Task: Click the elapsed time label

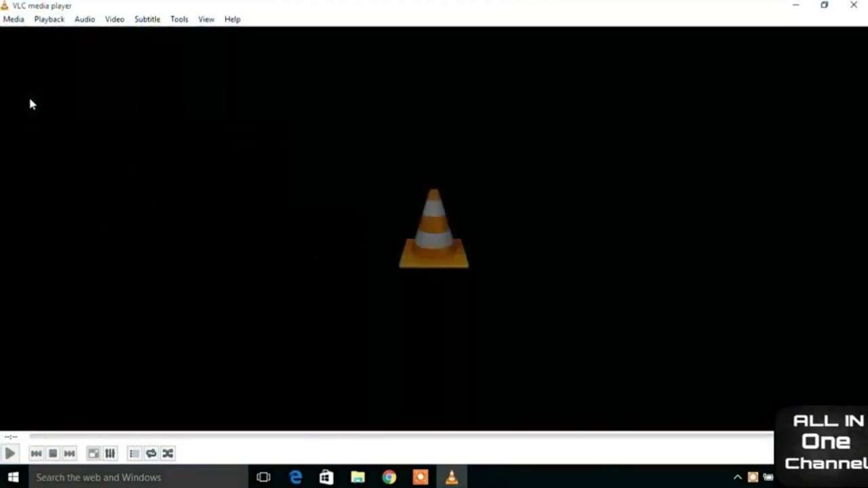Action: coord(11,436)
